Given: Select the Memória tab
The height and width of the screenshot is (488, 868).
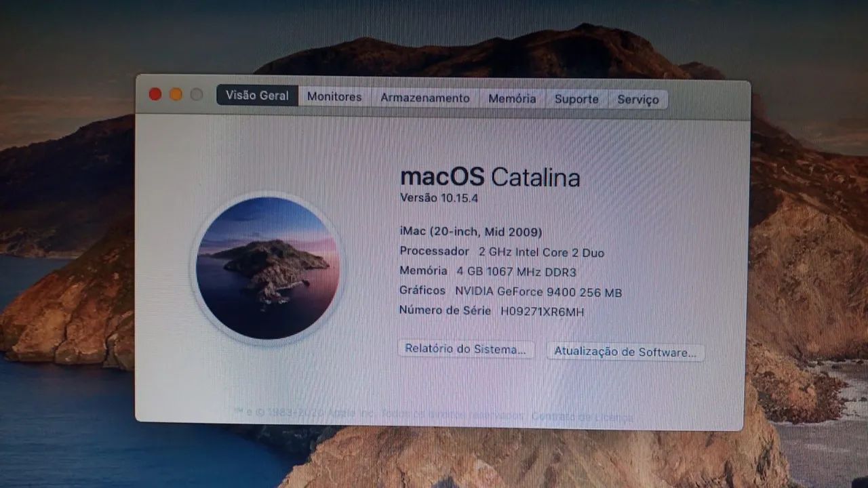Looking at the screenshot, I should pos(512,98).
